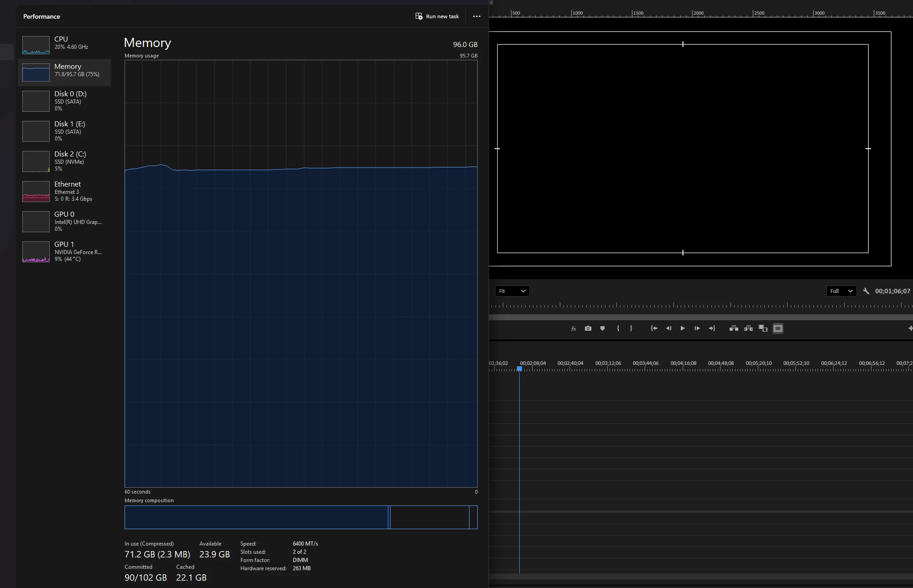Click the Play button in Program Monitor
The width and height of the screenshot is (913, 588).
point(683,328)
